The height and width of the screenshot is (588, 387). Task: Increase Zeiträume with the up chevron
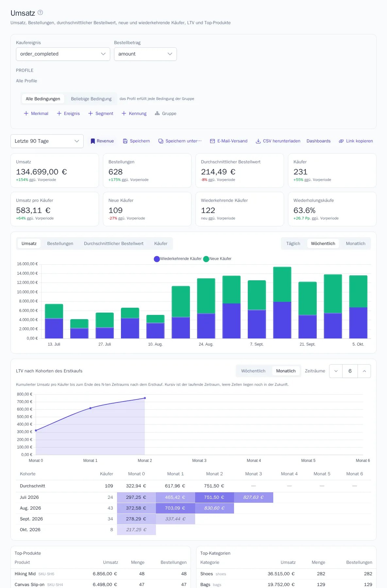[364, 371]
